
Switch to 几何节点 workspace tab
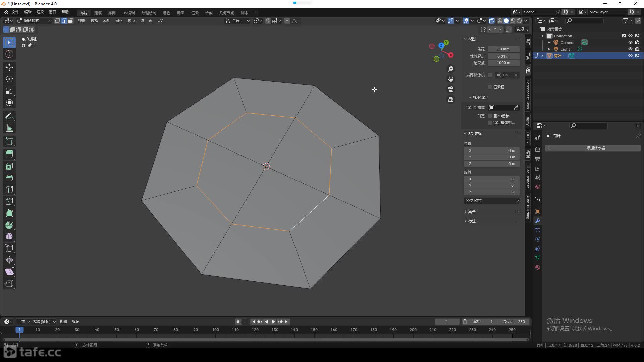[x=227, y=13]
